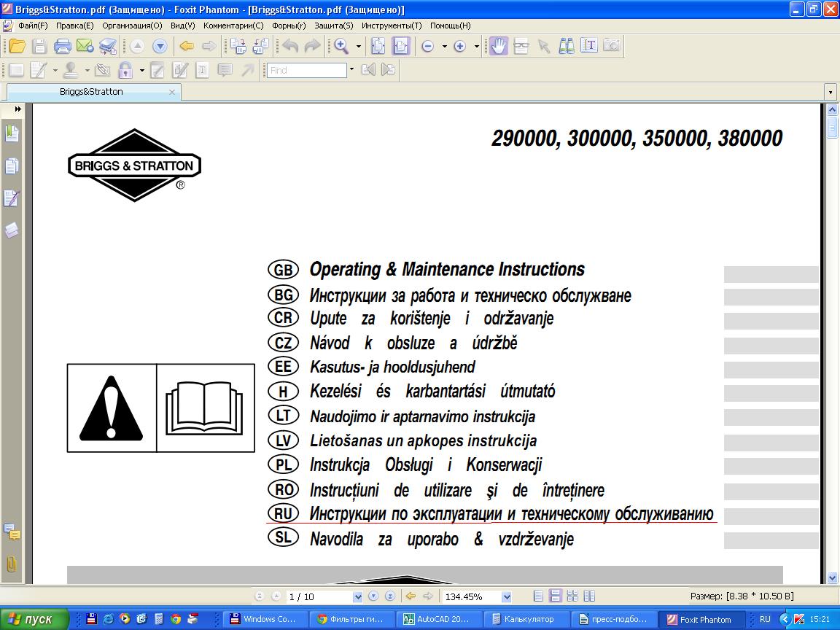Open Калькулятор from the taskbar
The width and height of the screenshot is (840, 630).
[x=527, y=619]
